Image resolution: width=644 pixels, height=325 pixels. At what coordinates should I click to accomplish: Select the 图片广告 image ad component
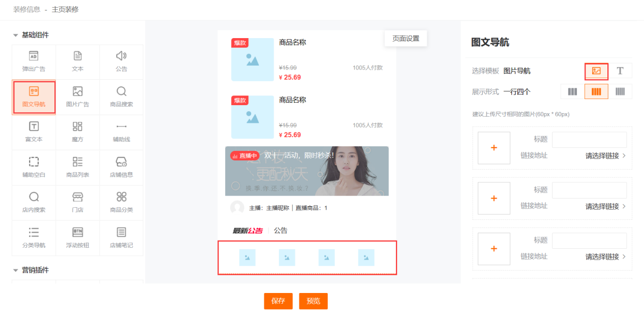pos(77,96)
